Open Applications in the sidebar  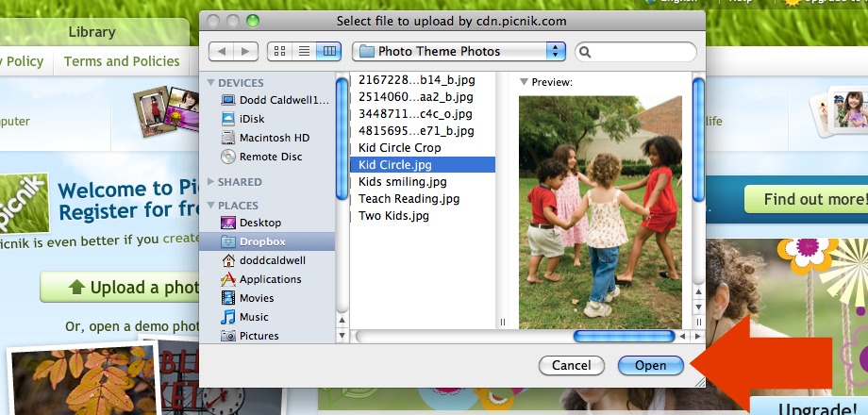pos(261,279)
